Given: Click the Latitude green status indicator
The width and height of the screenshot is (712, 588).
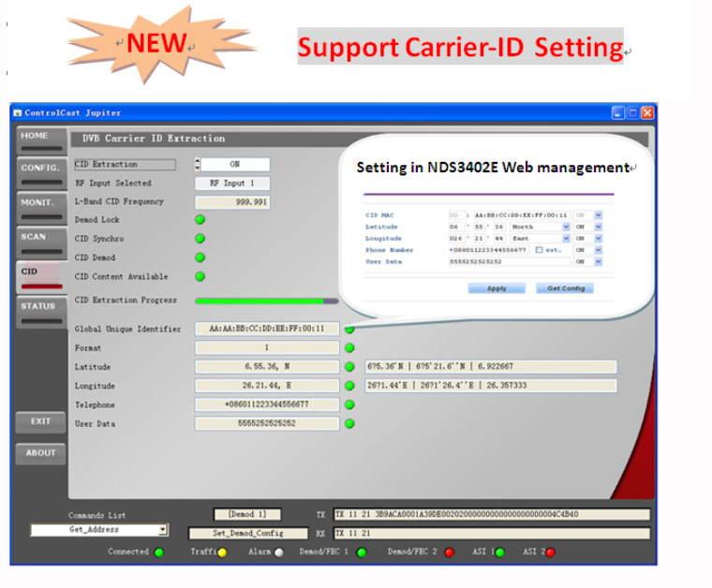Looking at the screenshot, I should point(349,367).
